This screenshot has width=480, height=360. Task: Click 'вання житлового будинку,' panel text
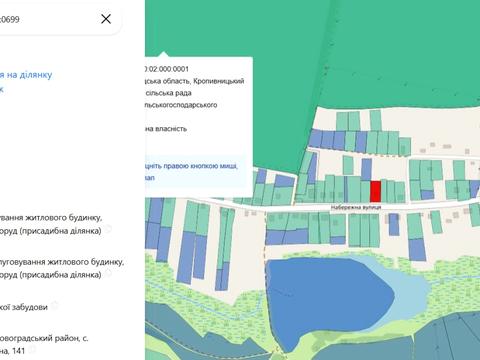coord(51,218)
